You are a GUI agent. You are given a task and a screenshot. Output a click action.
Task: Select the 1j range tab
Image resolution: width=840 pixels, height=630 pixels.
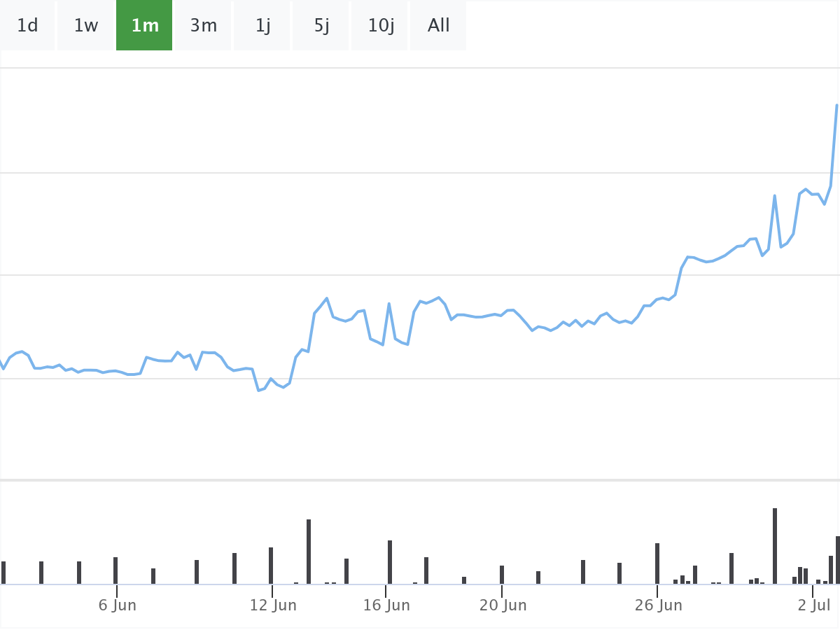262,26
